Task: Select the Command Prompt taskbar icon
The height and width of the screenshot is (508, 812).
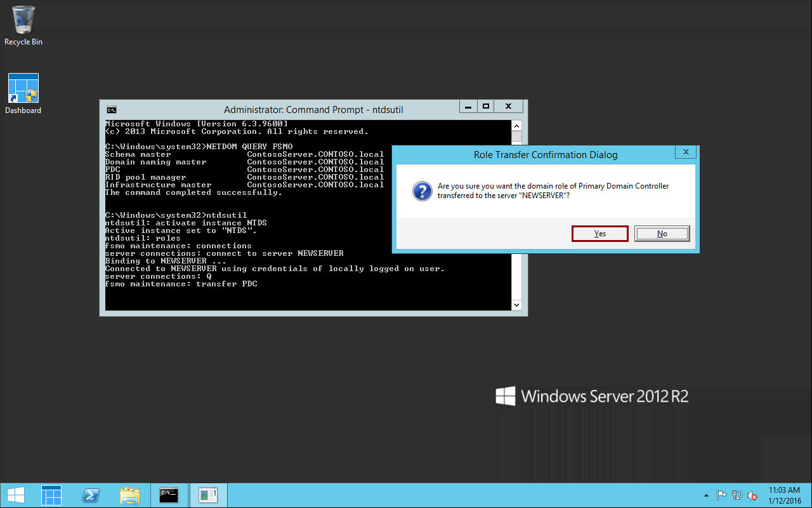Action: pos(169,495)
